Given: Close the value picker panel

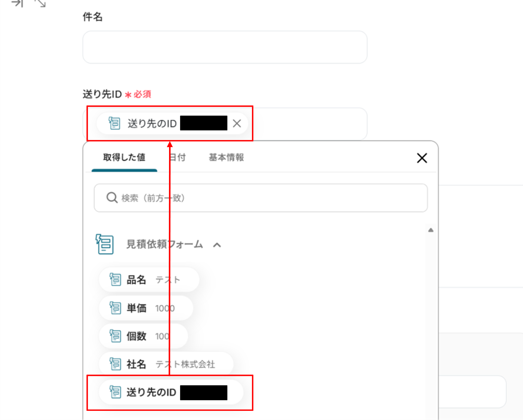Looking at the screenshot, I should [x=422, y=158].
